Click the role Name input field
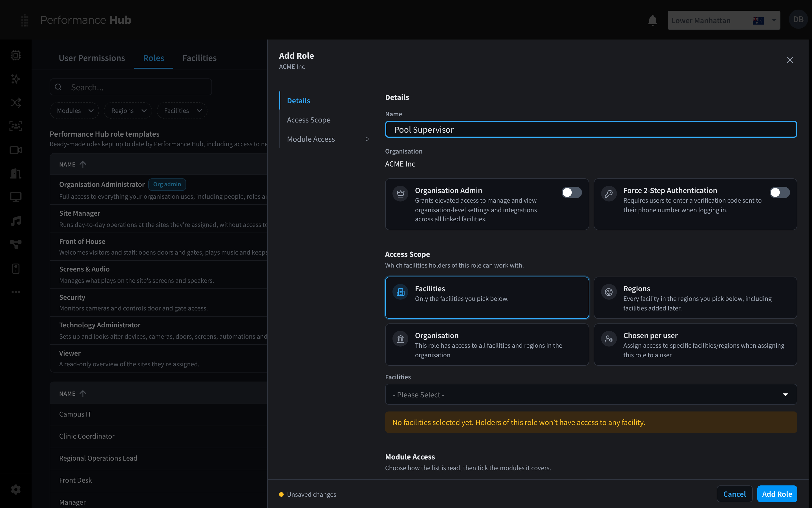Image resolution: width=812 pixels, height=508 pixels. pos(591,129)
